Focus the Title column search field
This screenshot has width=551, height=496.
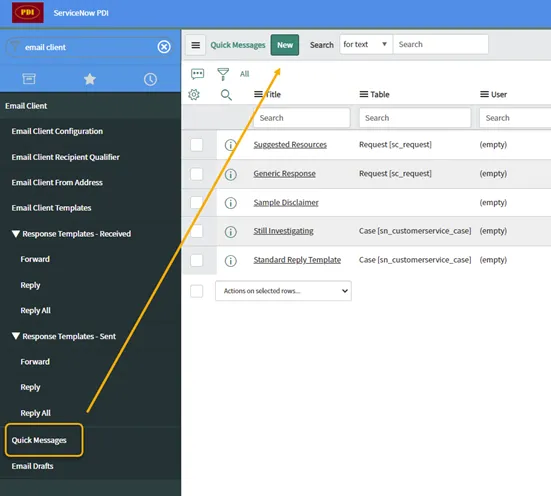tap(302, 118)
